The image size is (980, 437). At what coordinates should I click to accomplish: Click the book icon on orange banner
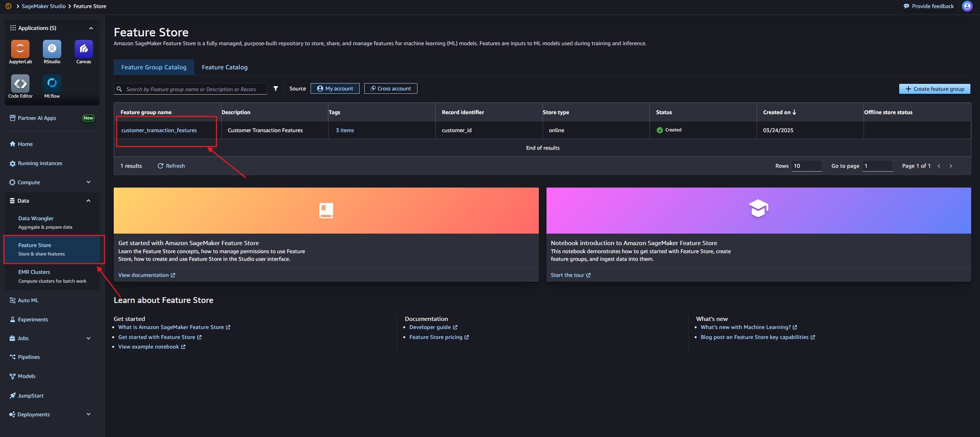point(326,211)
